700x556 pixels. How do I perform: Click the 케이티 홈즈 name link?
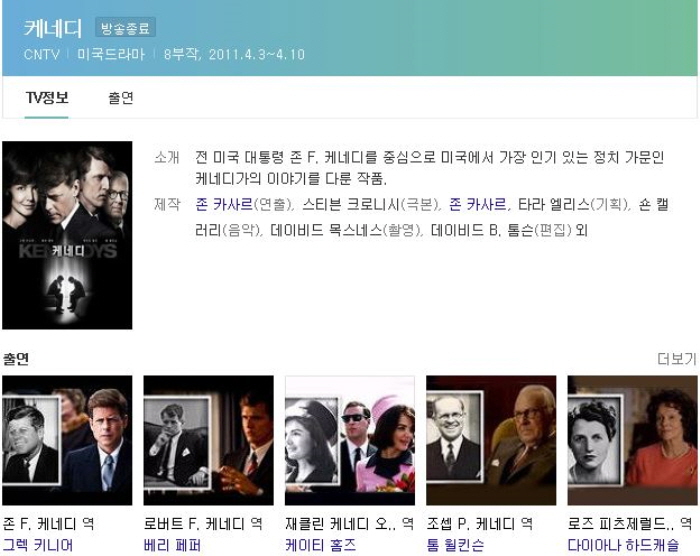click(320, 545)
